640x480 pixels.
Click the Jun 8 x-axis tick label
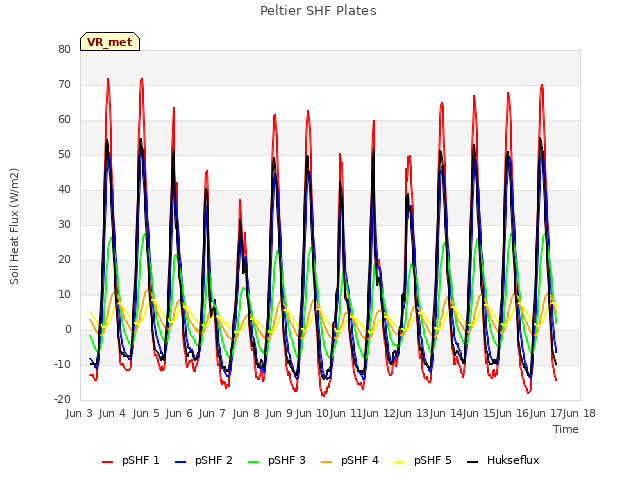click(246, 413)
